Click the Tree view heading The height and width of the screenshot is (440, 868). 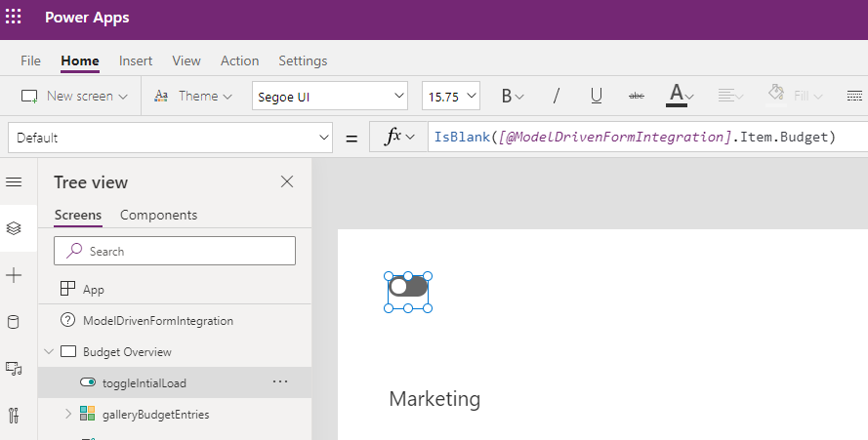point(91,182)
